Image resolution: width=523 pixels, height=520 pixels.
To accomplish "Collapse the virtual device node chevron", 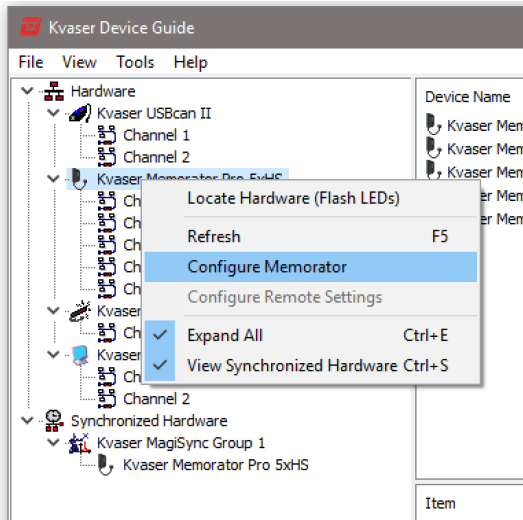I will coord(53,354).
